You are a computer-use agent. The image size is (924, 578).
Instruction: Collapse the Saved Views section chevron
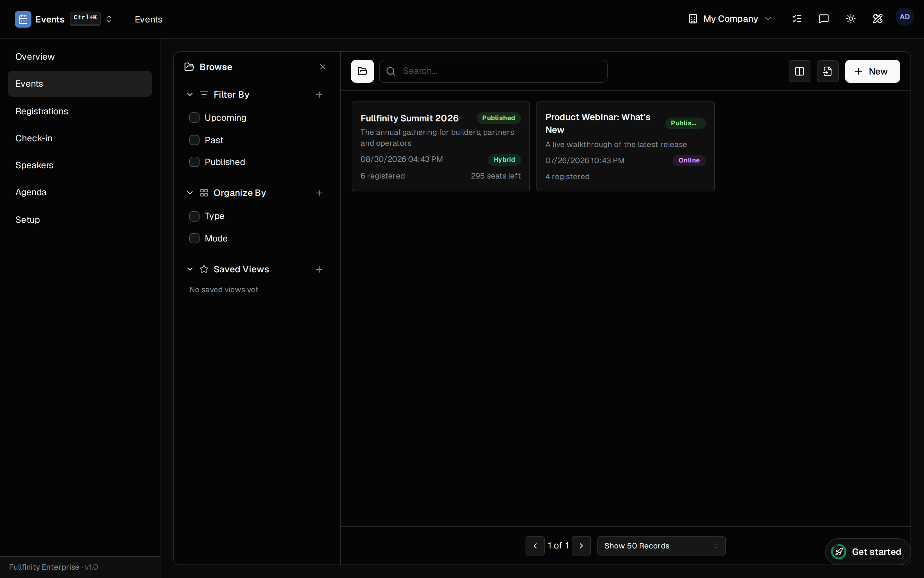(190, 269)
